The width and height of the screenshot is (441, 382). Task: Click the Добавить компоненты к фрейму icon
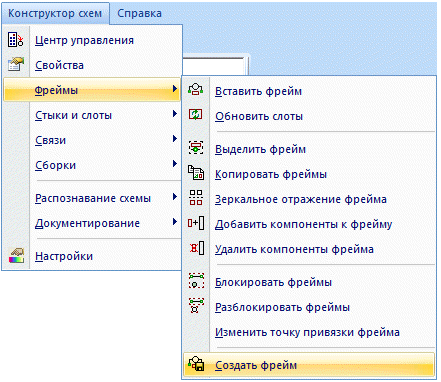click(x=196, y=223)
